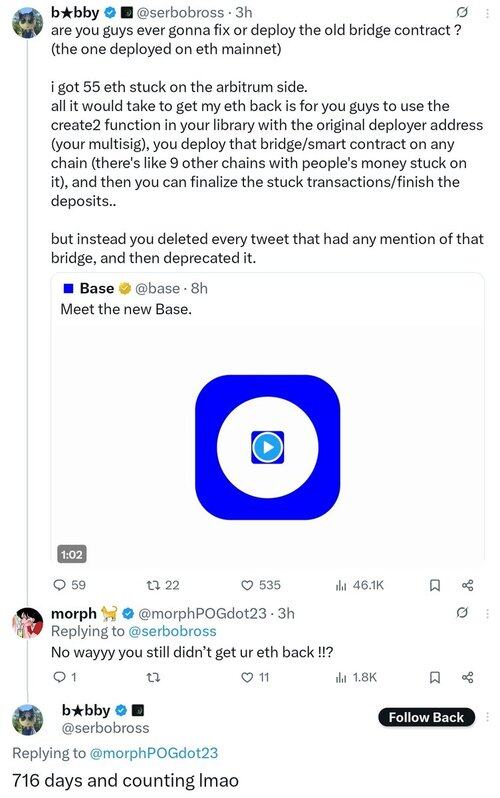Screen dimensions: 500x798
Task: Open Grok icon on the top tweet
Action: pyautogui.click(x=462, y=12)
